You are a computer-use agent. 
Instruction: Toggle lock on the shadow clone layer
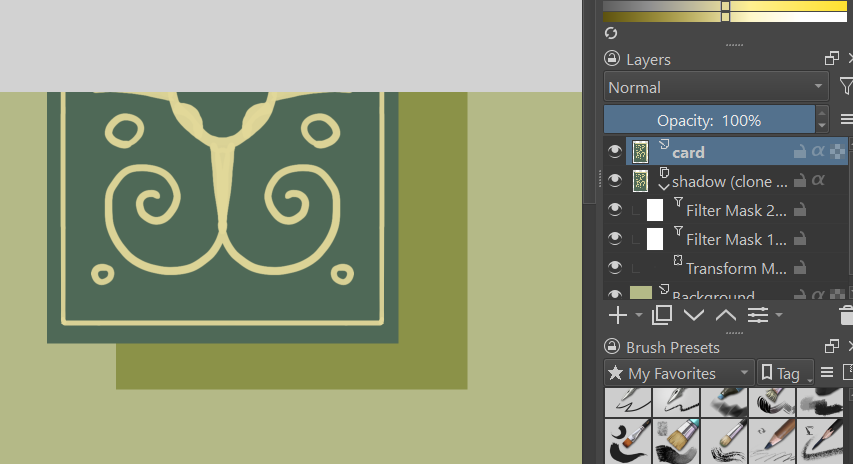(x=800, y=180)
